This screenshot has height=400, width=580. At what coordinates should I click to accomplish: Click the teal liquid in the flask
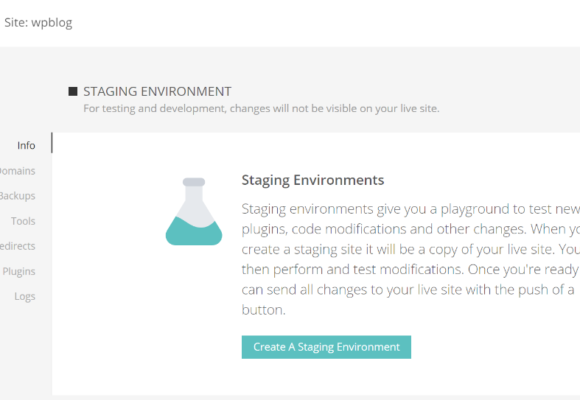point(194,233)
